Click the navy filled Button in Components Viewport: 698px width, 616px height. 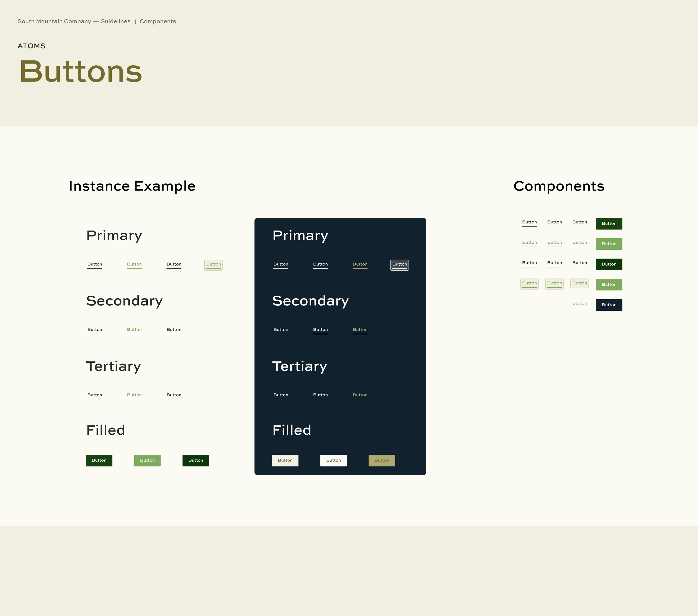point(609,305)
